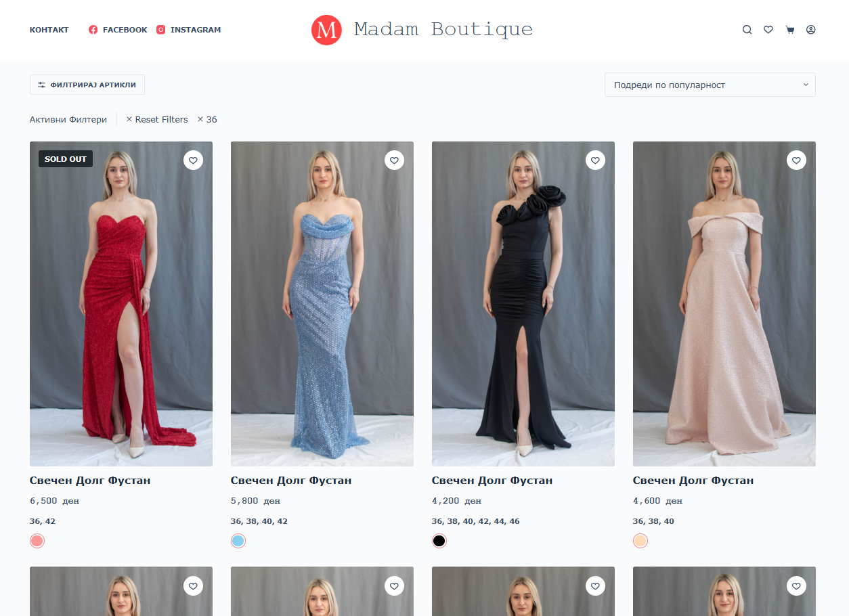This screenshot has height=616, width=849.
Task: Click the 5,800 ден price
Action: point(255,501)
